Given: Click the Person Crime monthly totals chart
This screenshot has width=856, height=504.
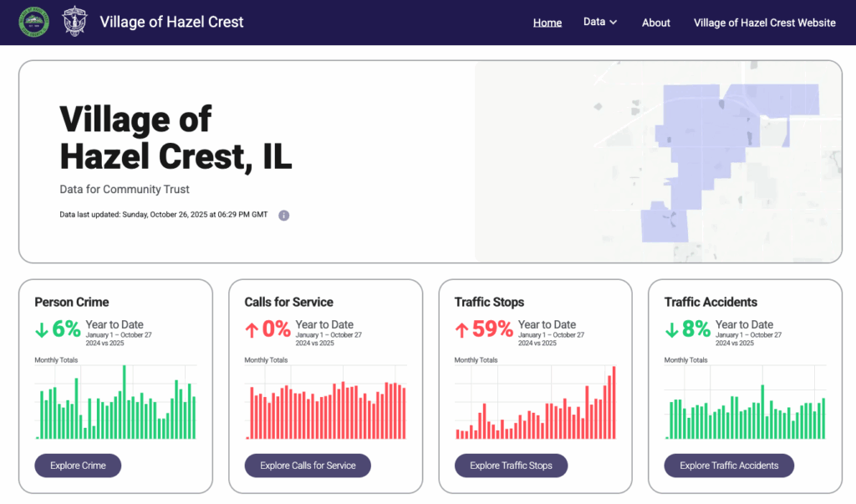Looking at the screenshot, I should click(115, 402).
